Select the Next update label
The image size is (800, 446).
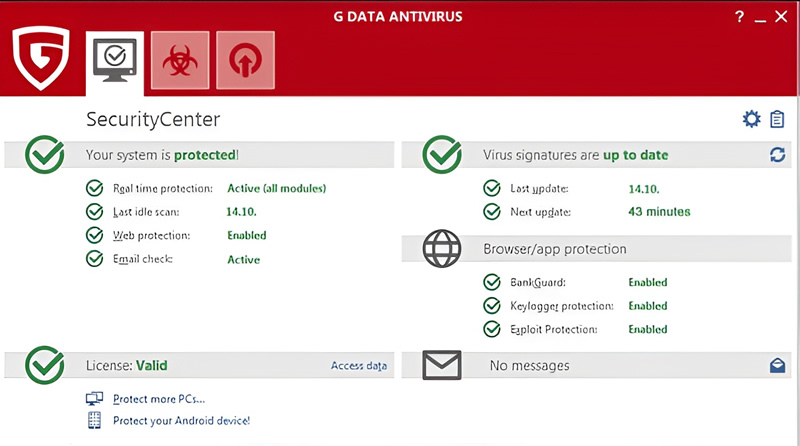click(540, 212)
